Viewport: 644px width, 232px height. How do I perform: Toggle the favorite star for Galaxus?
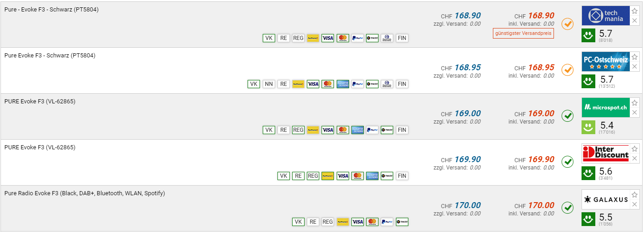[x=634, y=195]
